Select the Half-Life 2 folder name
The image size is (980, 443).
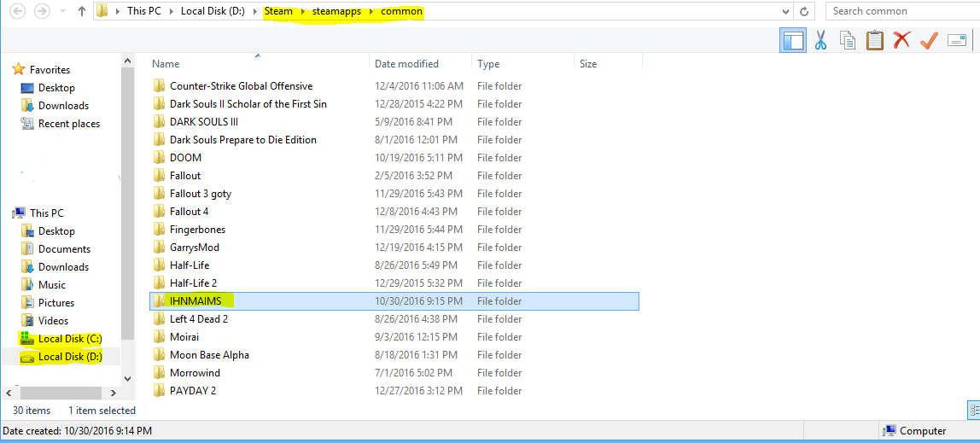point(193,283)
